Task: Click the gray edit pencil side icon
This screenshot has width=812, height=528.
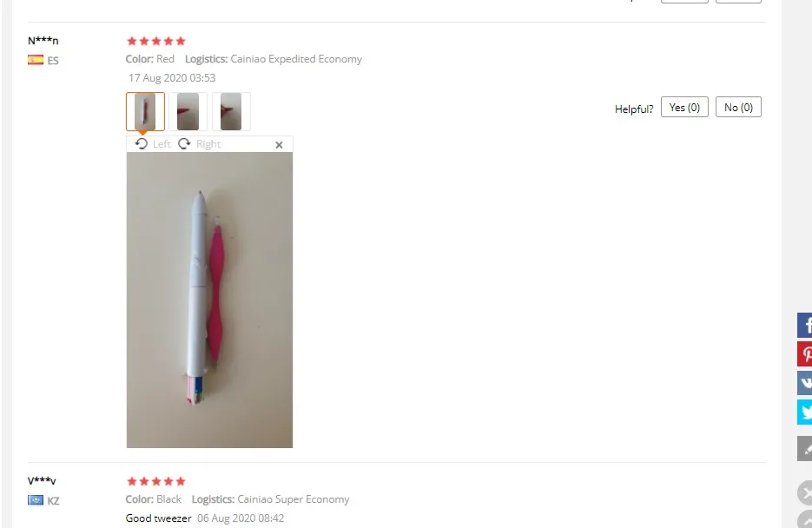Action: (805, 448)
